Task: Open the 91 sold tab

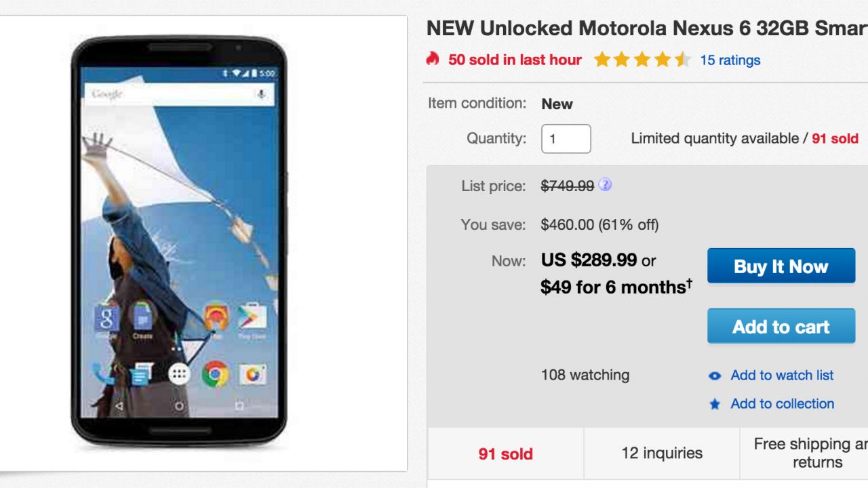Action: click(x=505, y=453)
